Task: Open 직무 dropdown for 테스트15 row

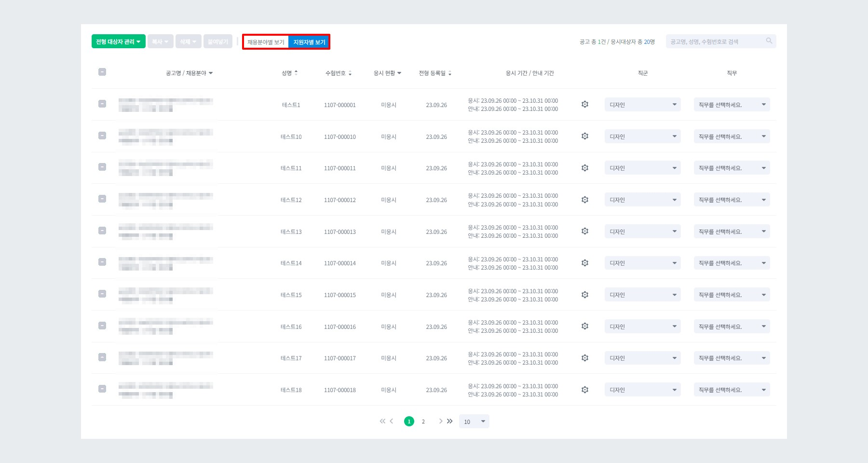Action: coord(732,295)
